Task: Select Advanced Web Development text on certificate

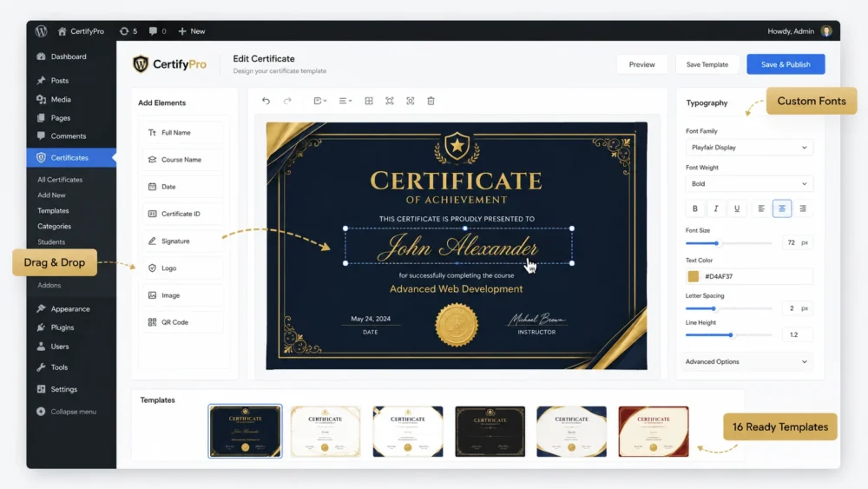Action: point(457,289)
